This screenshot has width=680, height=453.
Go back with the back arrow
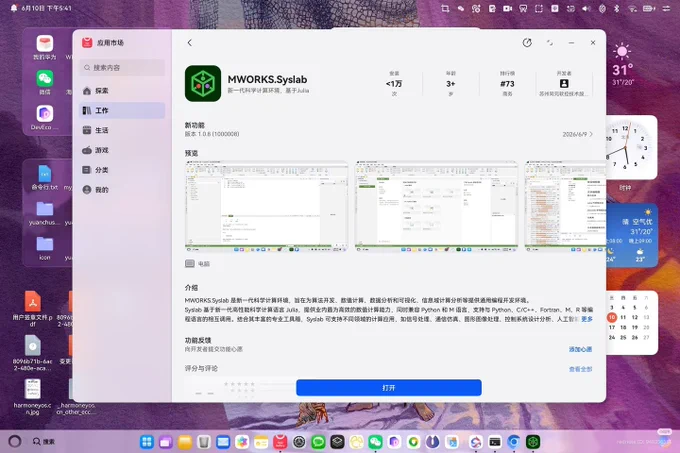pyautogui.click(x=190, y=42)
